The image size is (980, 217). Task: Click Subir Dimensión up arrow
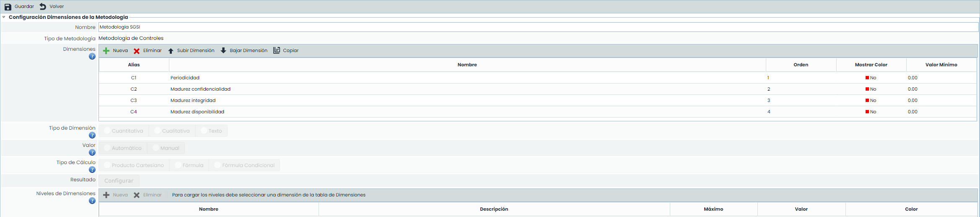click(x=171, y=51)
